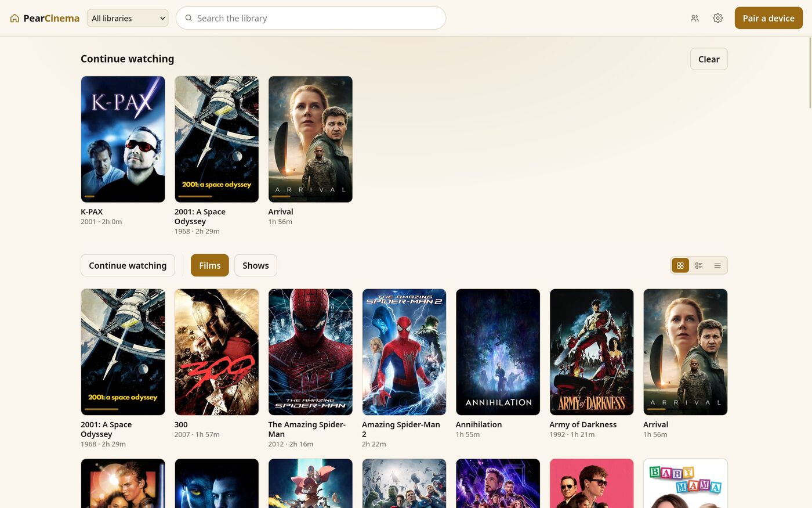Viewport: 812px width, 508px height.
Task: Clear the Continue watching list
Action: click(709, 59)
